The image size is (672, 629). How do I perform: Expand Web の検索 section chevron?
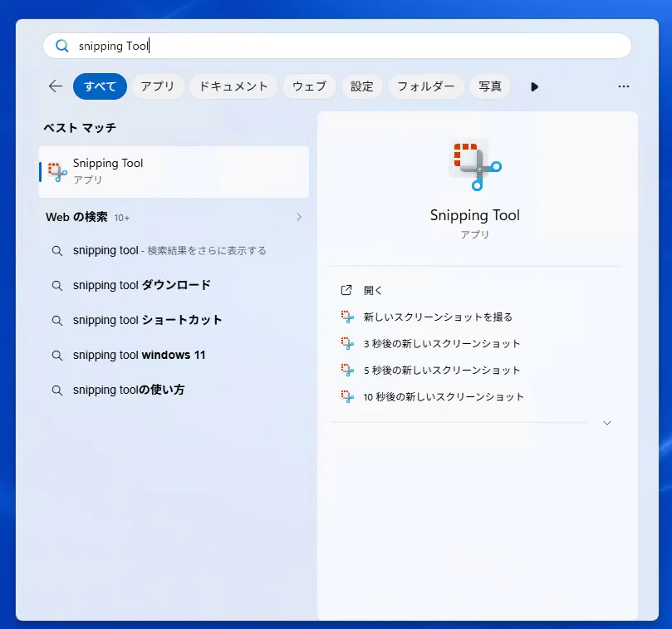tap(299, 217)
